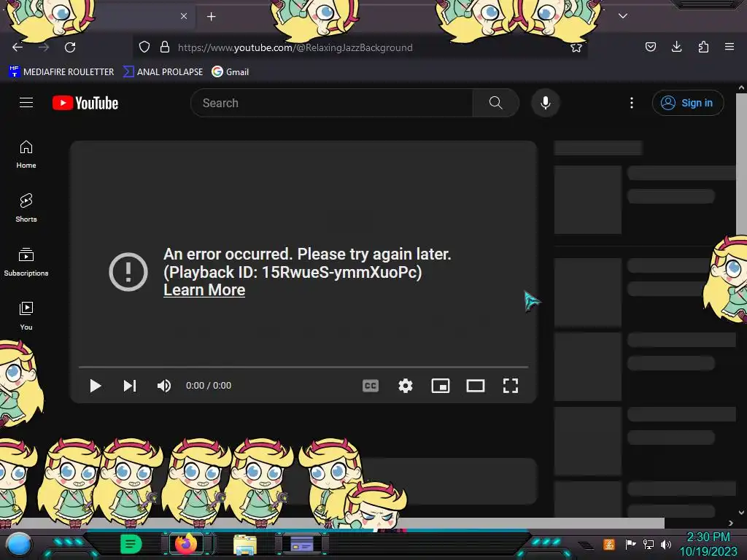Focus the YouTube search field
Image resolution: width=747 pixels, height=560 pixels.
pyautogui.click(x=332, y=103)
